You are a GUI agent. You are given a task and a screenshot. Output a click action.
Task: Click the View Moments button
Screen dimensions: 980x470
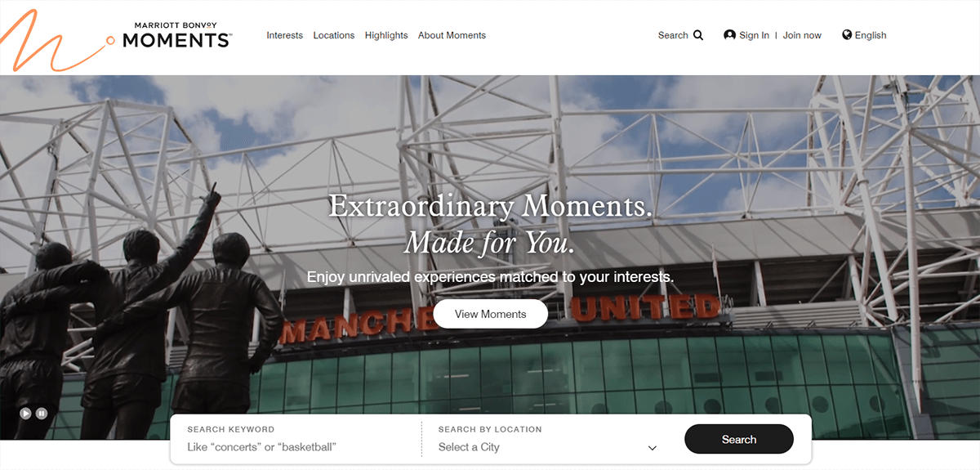pos(490,314)
